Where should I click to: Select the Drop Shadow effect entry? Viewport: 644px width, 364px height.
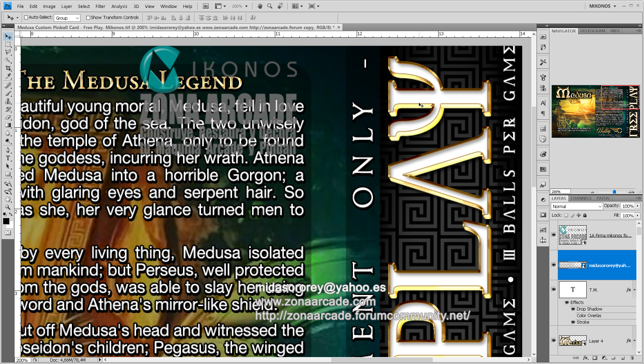pos(589,309)
